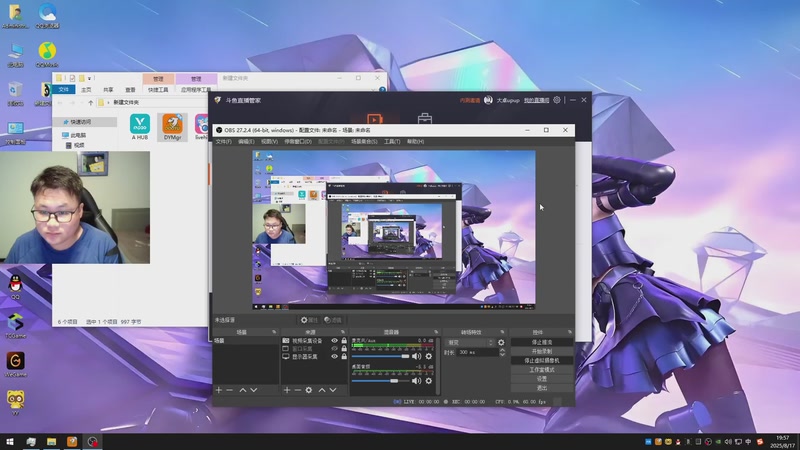Move scene up with the arrow icon
Viewport: 800px width, 450px height.
click(243, 390)
